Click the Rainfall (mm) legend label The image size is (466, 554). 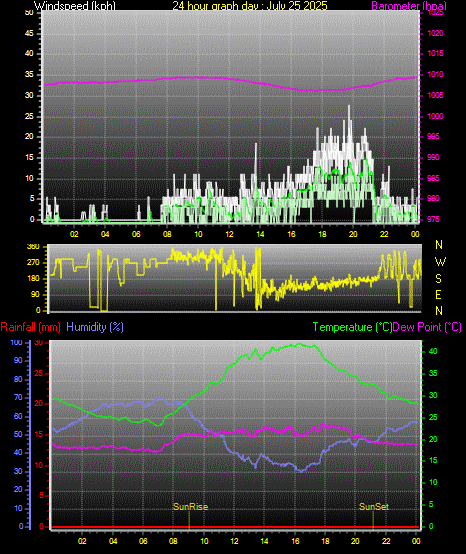pos(30,327)
